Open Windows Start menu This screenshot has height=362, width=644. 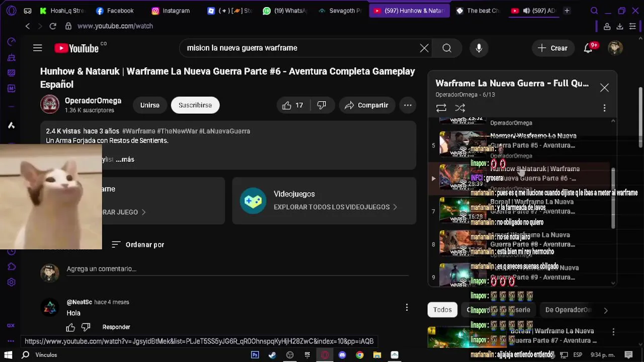pos(8,355)
